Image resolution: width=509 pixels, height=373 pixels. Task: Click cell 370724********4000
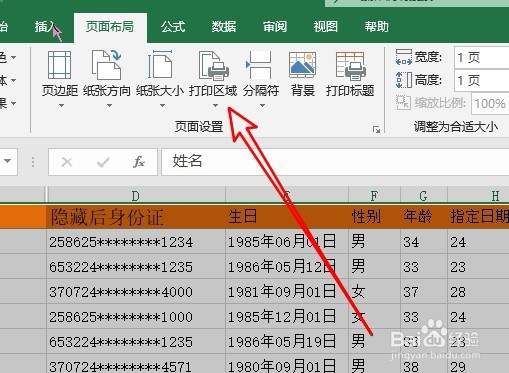136,292
